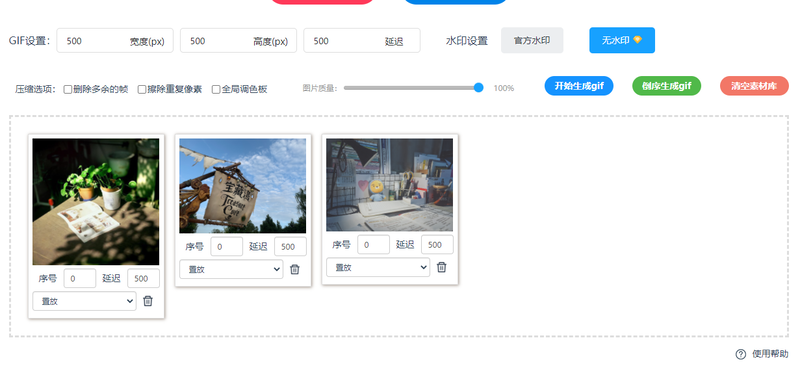The width and height of the screenshot is (800, 366).
Task: Click 延迟 field under plant photo
Action: (143, 278)
